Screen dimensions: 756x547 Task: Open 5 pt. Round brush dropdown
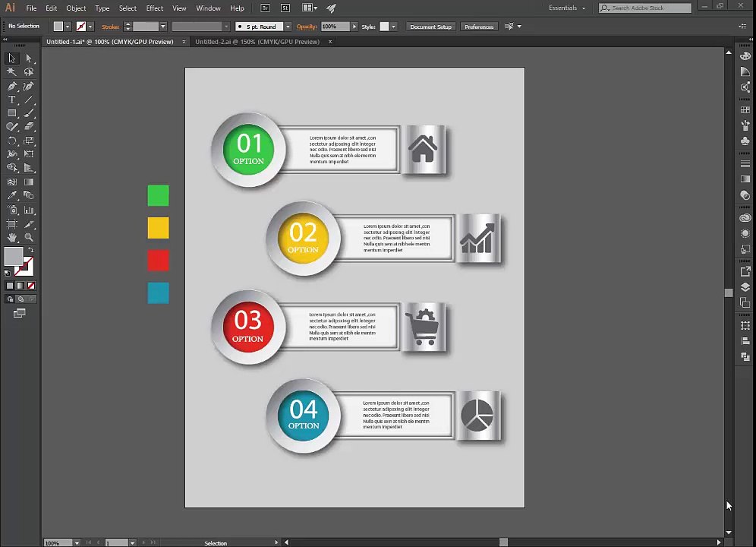[288, 27]
